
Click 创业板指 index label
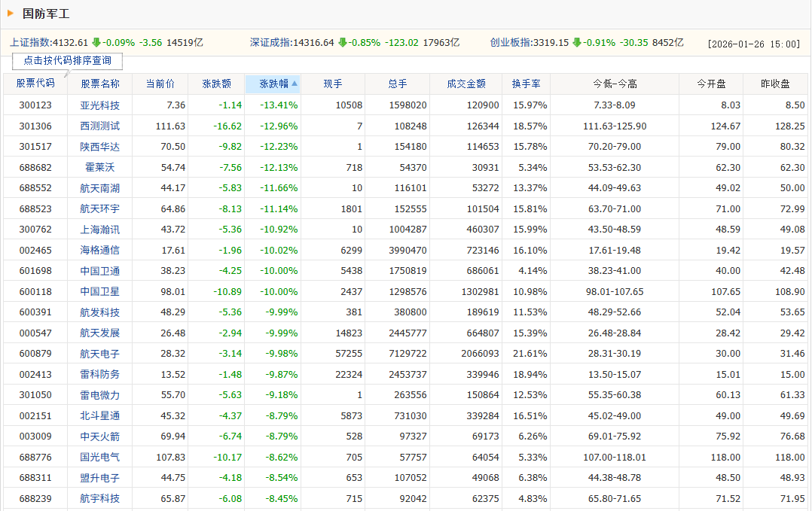[510, 42]
